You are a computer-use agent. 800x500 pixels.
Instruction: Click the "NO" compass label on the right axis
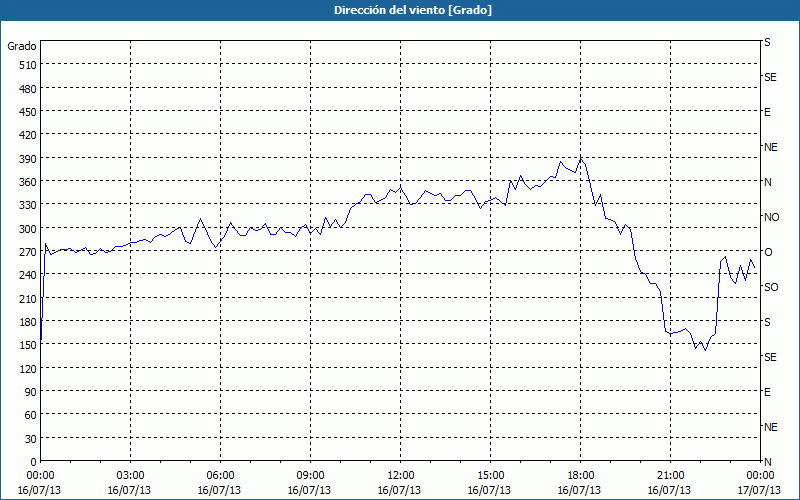pos(771,217)
